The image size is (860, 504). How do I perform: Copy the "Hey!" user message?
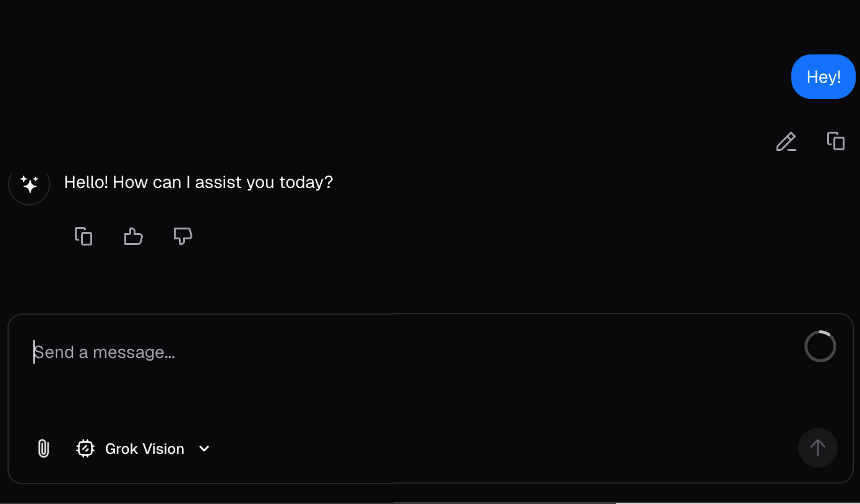(x=835, y=141)
